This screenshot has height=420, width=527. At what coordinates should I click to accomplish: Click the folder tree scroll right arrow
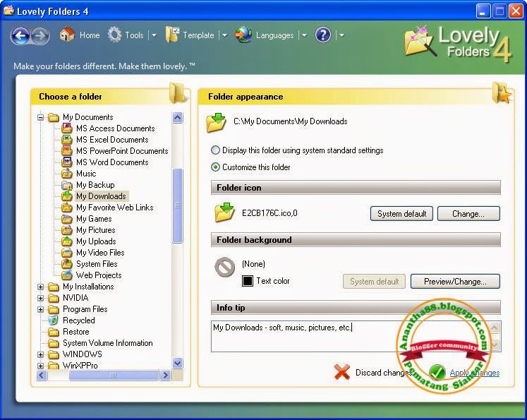165,375
